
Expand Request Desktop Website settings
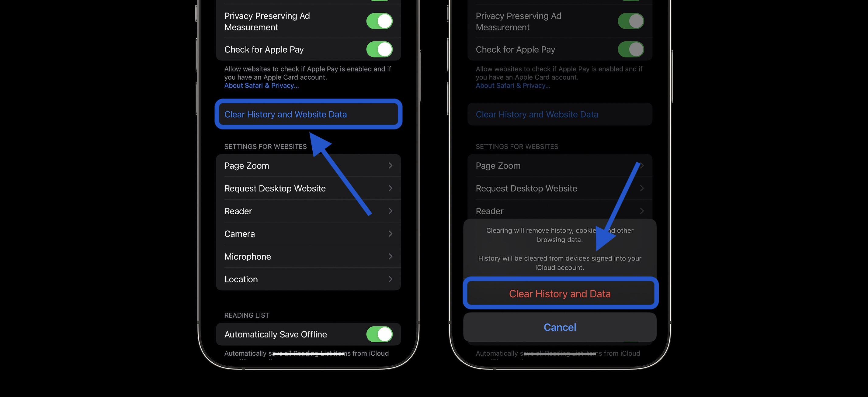click(x=308, y=188)
